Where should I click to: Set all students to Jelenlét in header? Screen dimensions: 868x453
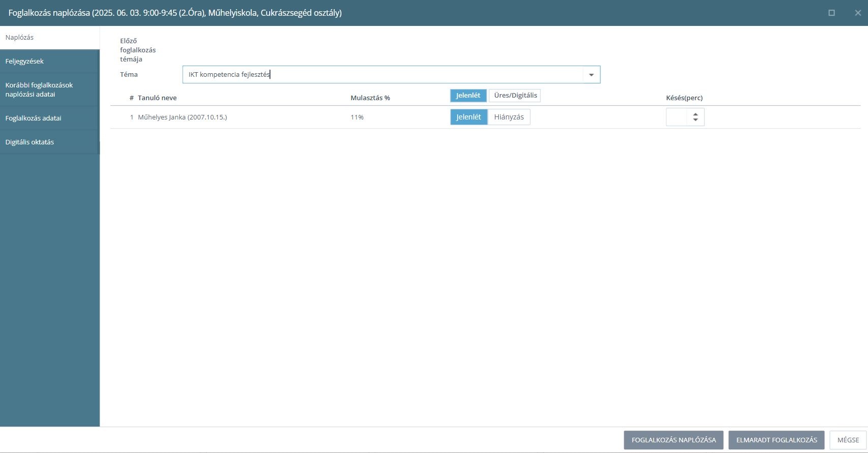[x=468, y=96]
